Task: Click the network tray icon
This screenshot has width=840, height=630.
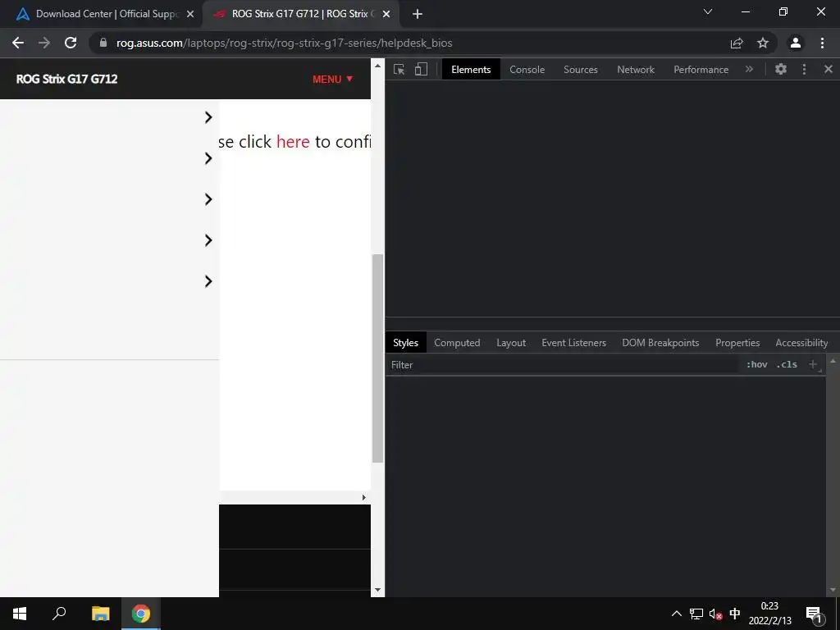Action: pyautogui.click(x=696, y=614)
